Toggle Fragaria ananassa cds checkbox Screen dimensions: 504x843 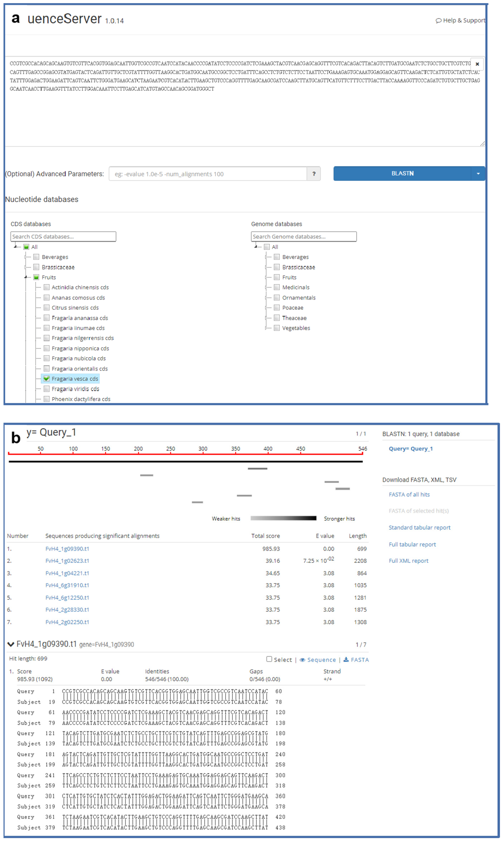point(47,318)
